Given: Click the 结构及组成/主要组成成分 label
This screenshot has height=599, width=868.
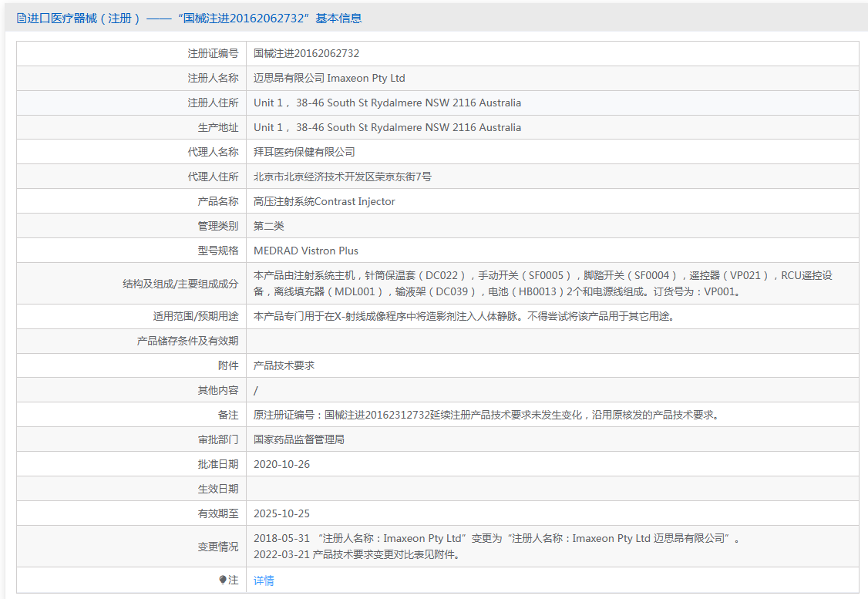Looking at the screenshot, I should (x=180, y=284).
